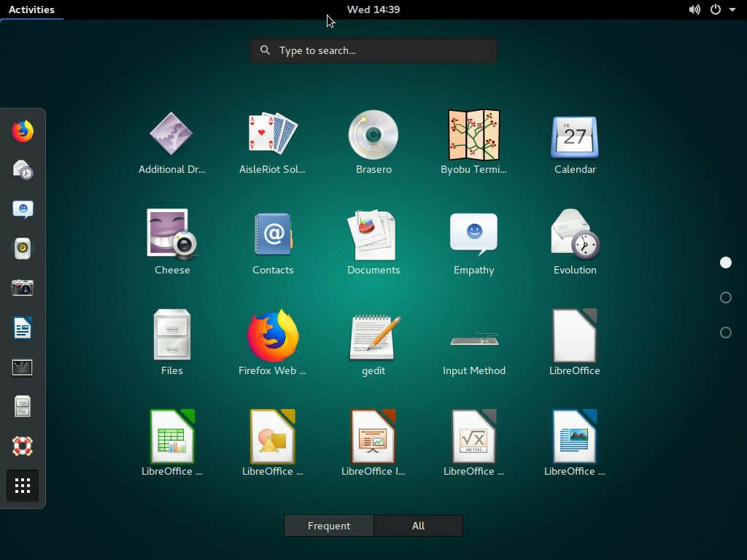Open Shotwell camera icon in the dock

pos(23,288)
